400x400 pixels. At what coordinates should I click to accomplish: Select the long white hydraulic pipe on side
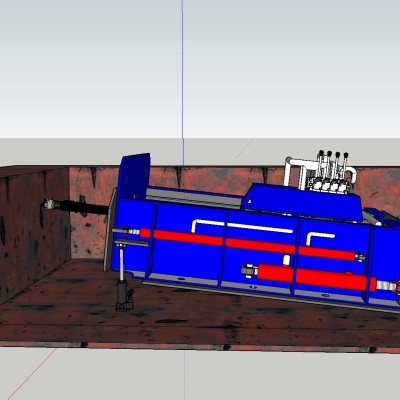pyautogui.click(x=242, y=226)
